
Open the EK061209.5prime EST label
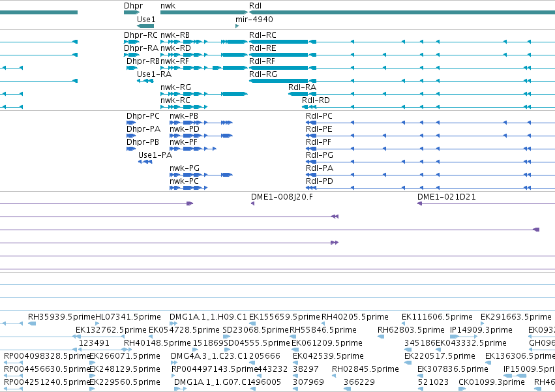tap(327, 343)
